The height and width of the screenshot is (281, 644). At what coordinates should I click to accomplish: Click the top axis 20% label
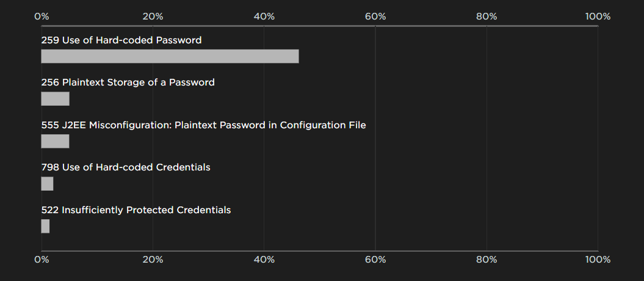[153, 16]
